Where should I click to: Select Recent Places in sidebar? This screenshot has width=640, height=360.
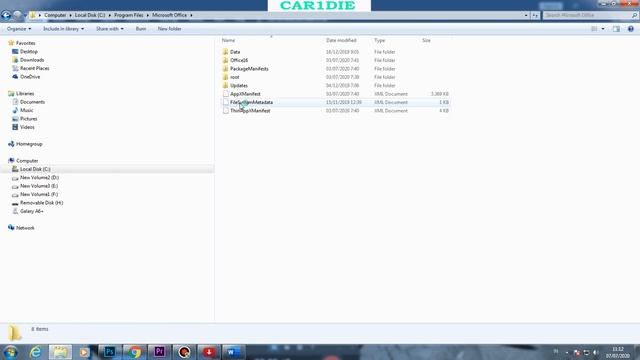tap(34, 68)
